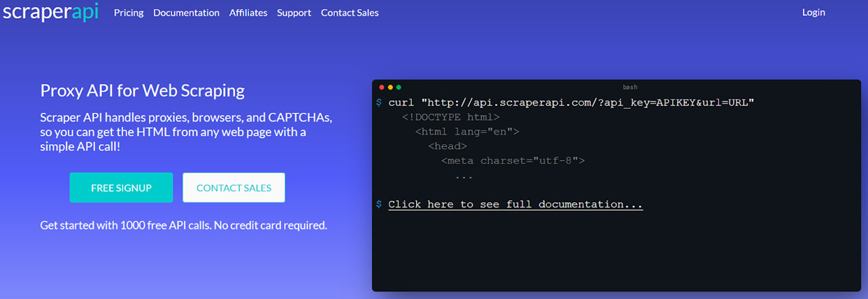868x299 pixels.
Task: Click the meta charset utf-8 line
Action: pos(513,161)
